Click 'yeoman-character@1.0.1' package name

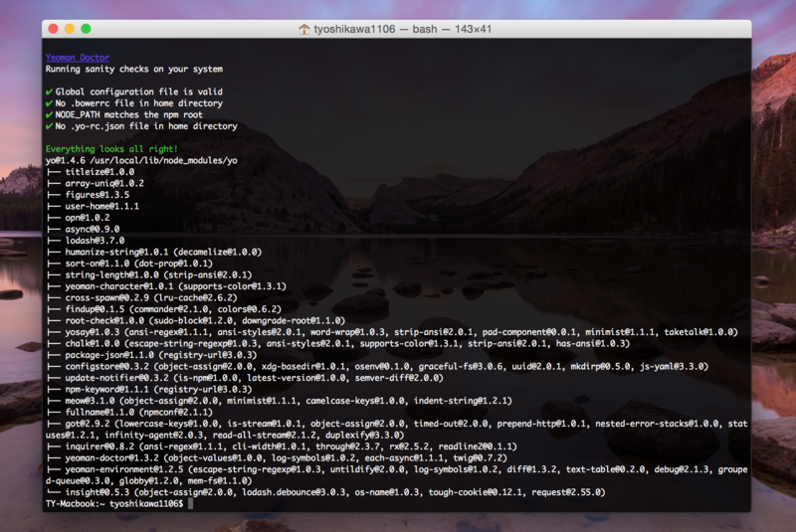pyautogui.click(x=119, y=286)
